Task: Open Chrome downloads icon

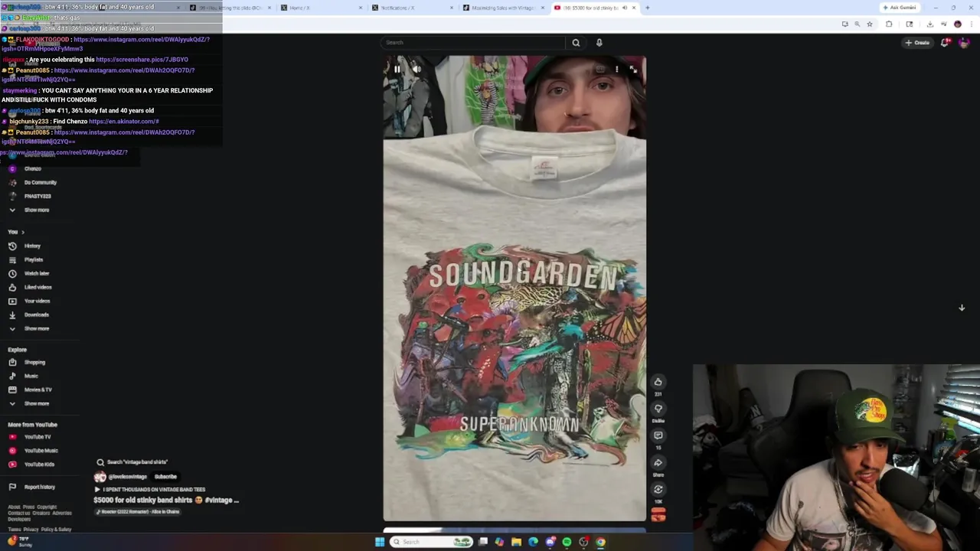Action: click(x=929, y=24)
